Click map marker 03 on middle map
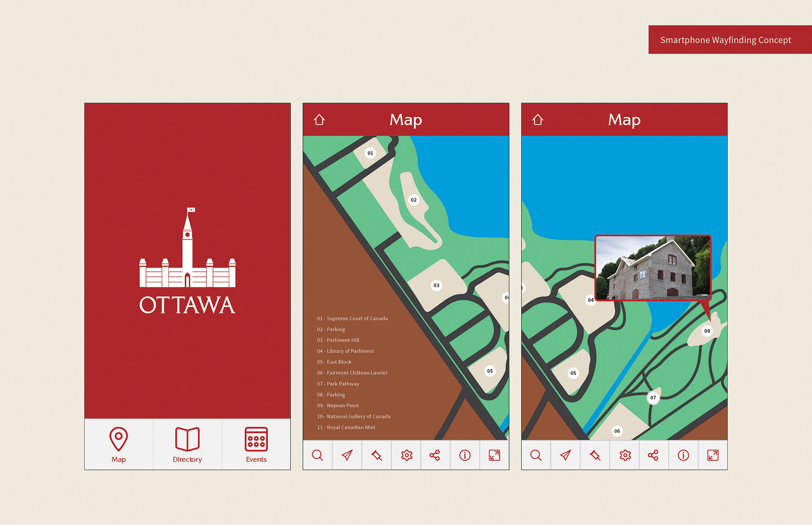Viewport: 812px width, 525px height. (x=436, y=285)
